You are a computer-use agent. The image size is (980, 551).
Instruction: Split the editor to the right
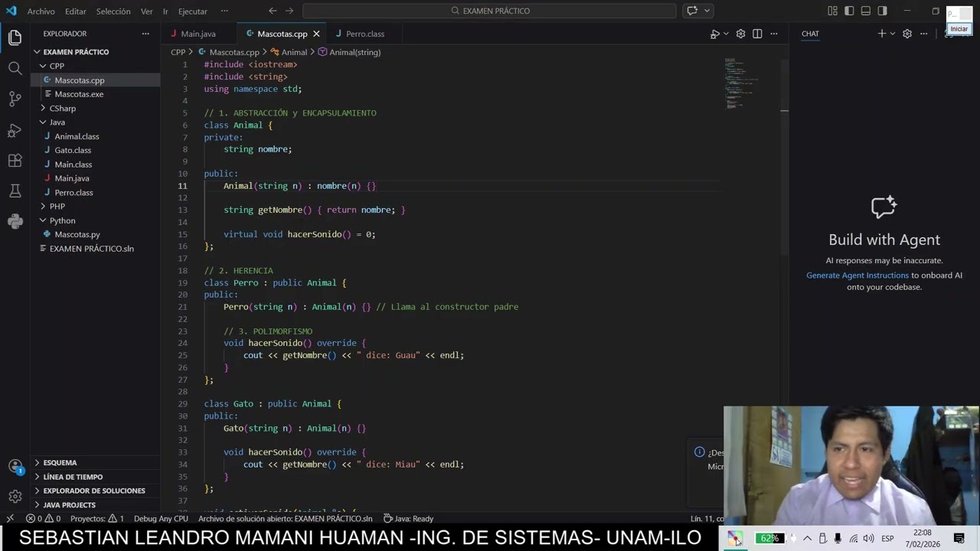point(757,34)
